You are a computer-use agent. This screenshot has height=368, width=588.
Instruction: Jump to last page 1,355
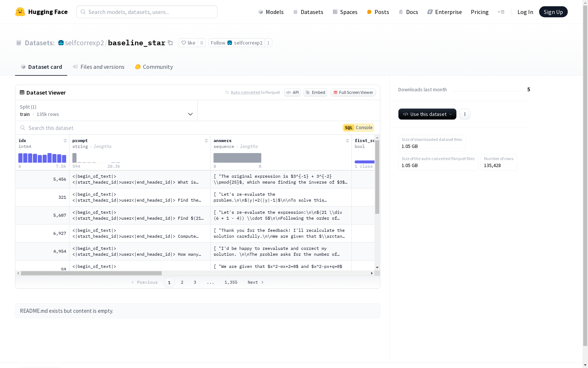tap(231, 282)
